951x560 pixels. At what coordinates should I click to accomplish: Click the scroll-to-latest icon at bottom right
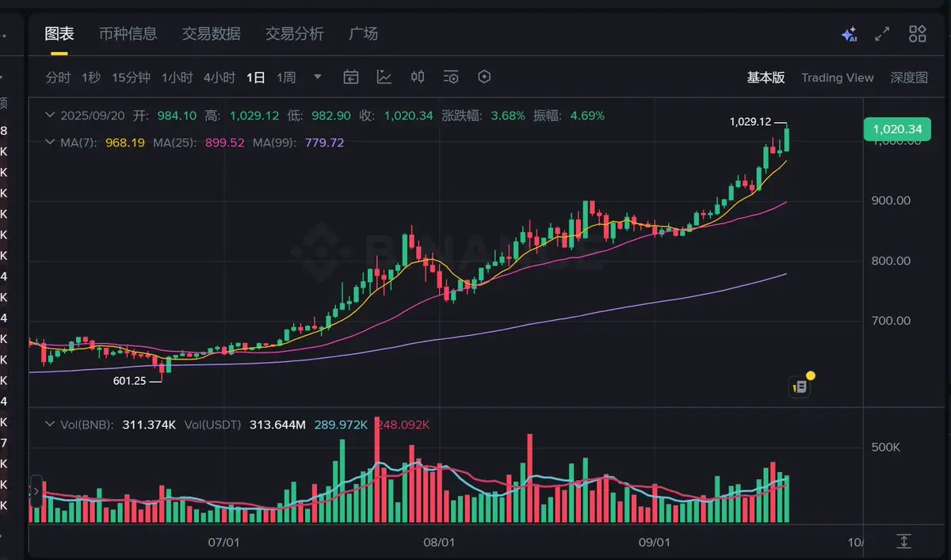(x=904, y=541)
